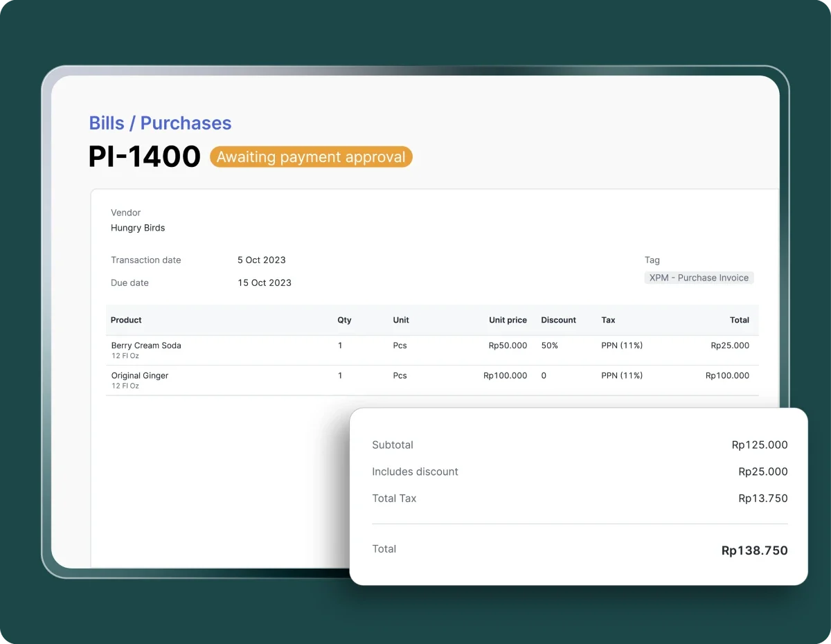The width and height of the screenshot is (831, 644).
Task: Select the XPM - Purchase Invoice tag
Action: coord(699,278)
